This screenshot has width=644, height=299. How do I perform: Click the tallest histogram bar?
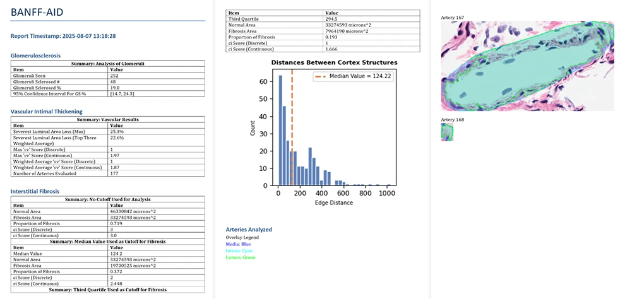(280, 131)
